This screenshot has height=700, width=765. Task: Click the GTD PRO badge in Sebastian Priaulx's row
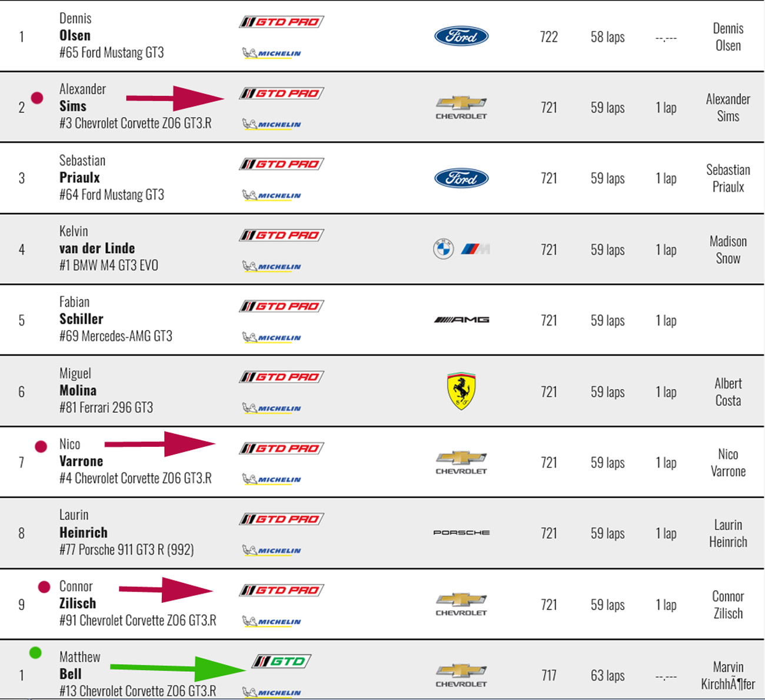pyautogui.click(x=281, y=164)
